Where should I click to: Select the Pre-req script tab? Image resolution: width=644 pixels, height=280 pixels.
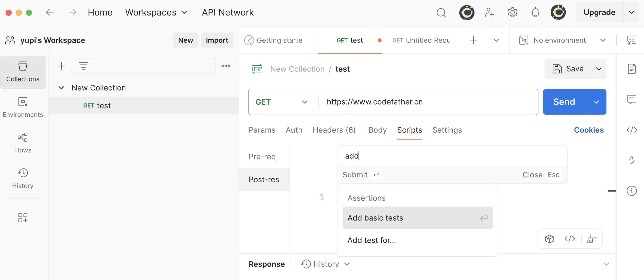click(x=262, y=157)
